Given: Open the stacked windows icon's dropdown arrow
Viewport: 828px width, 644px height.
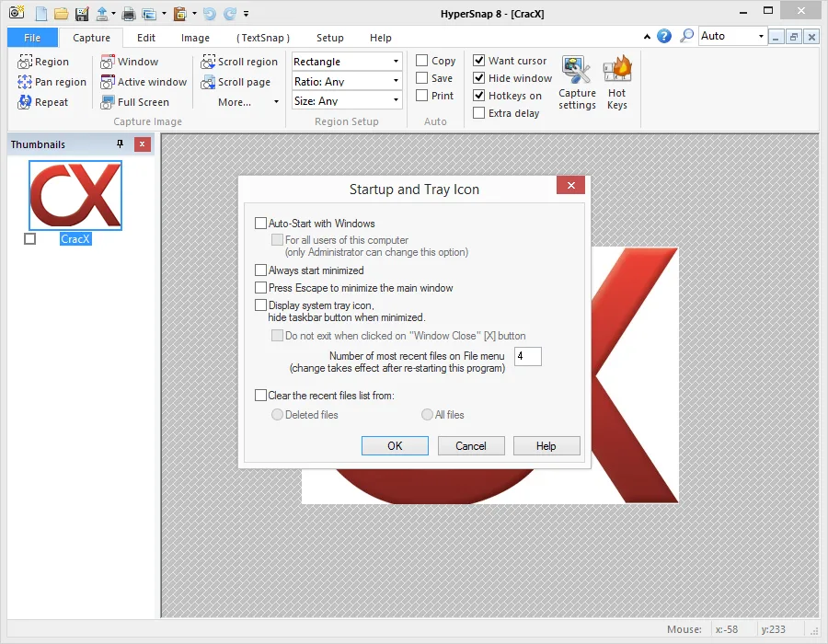Looking at the screenshot, I should (165, 14).
